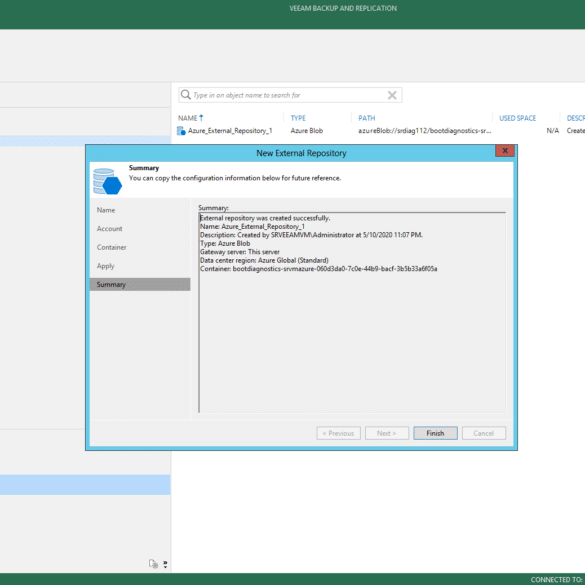This screenshot has height=585, width=585.
Task: Click the 'Description: Created by' summary line
Action: click(312, 235)
